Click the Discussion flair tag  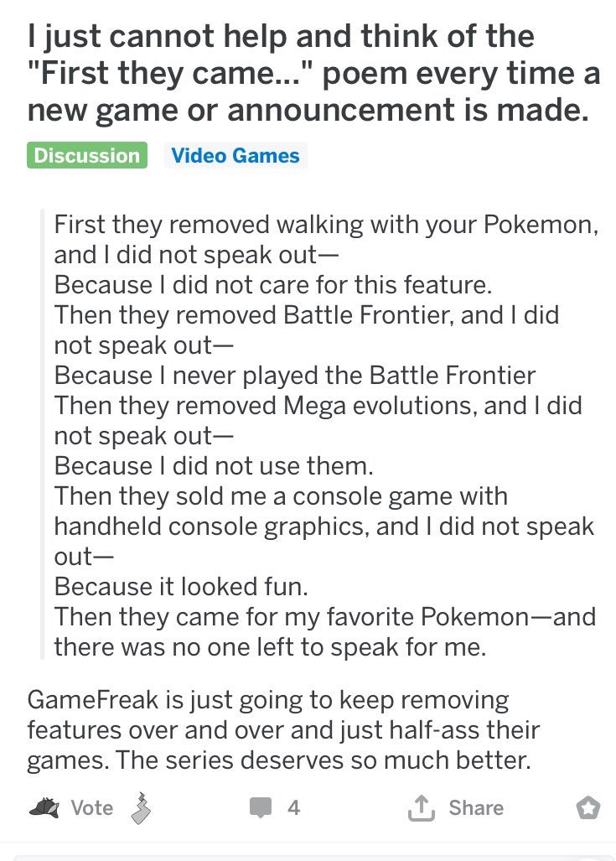(86, 156)
